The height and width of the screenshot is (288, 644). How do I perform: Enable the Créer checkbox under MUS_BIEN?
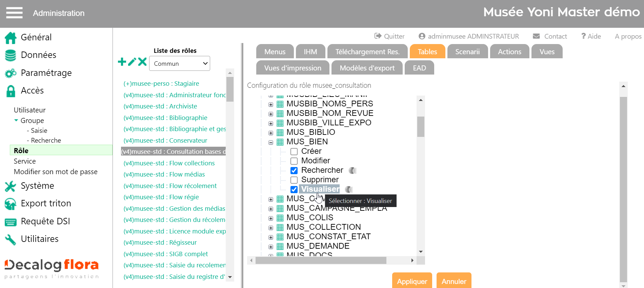(294, 151)
